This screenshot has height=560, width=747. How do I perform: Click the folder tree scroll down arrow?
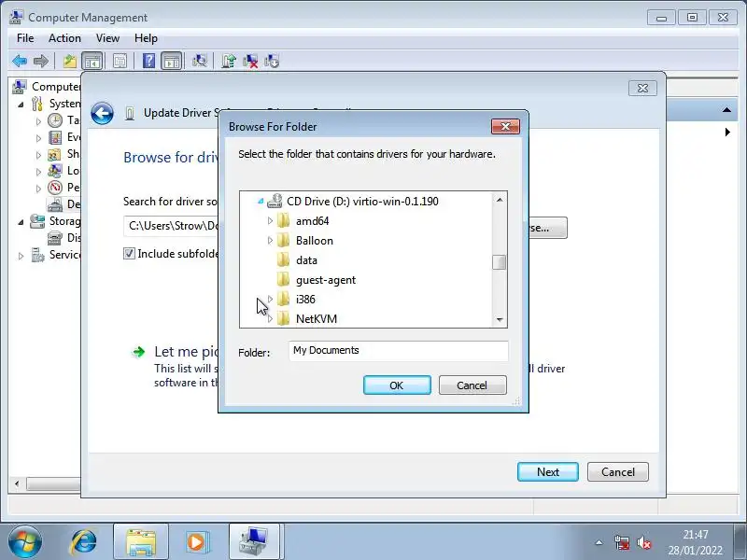tap(500, 320)
